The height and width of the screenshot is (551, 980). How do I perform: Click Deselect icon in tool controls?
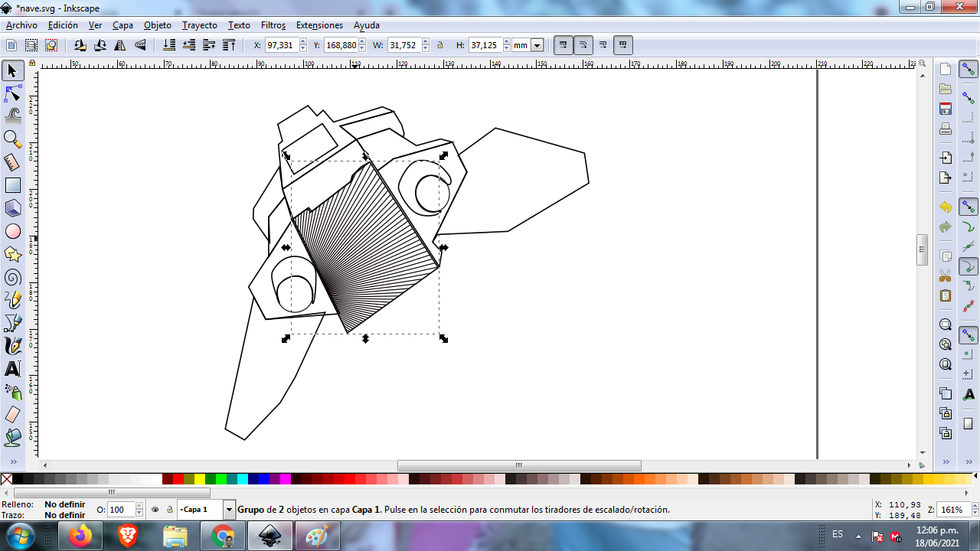[x=51, y=45]
